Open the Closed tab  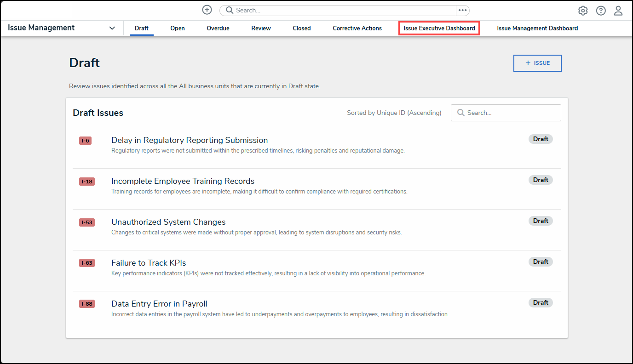point(301,28)
